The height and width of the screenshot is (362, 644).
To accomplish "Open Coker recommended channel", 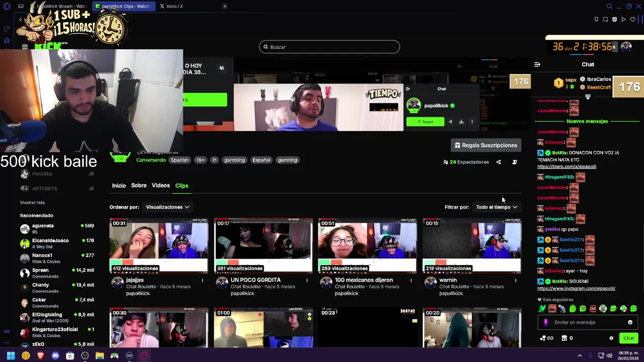I will coord(57,303).
